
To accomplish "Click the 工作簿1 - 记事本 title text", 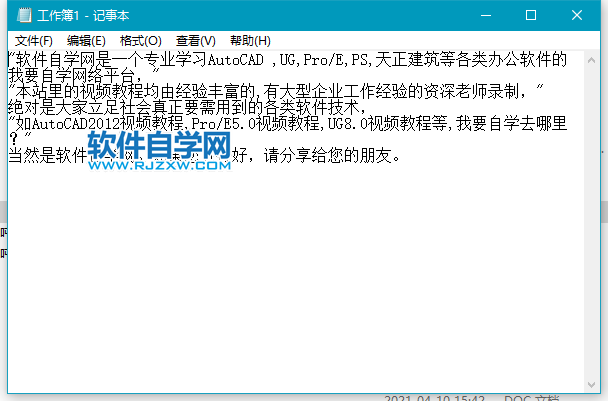I will click(x=78, y=16).
